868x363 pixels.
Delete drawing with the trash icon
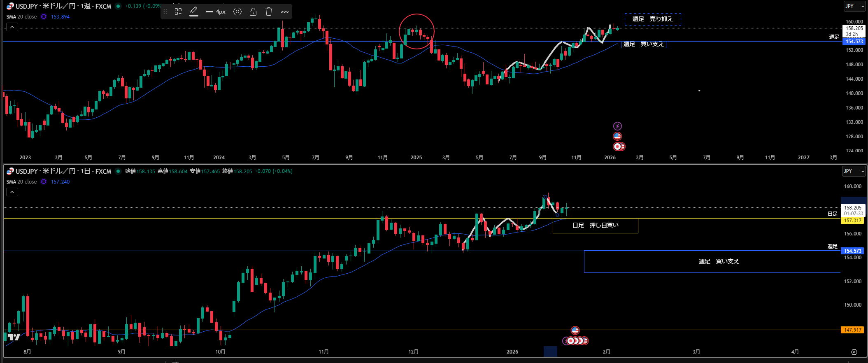(269, 12)
